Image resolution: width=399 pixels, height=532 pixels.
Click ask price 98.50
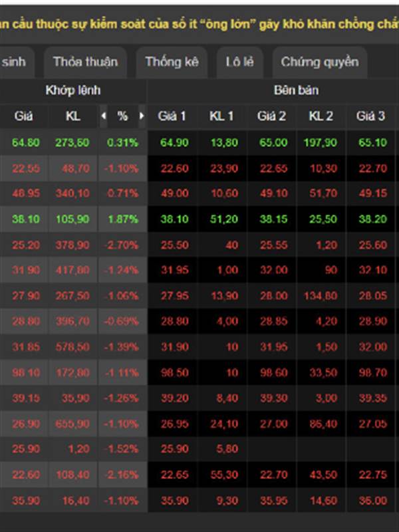tap(174, 372)
